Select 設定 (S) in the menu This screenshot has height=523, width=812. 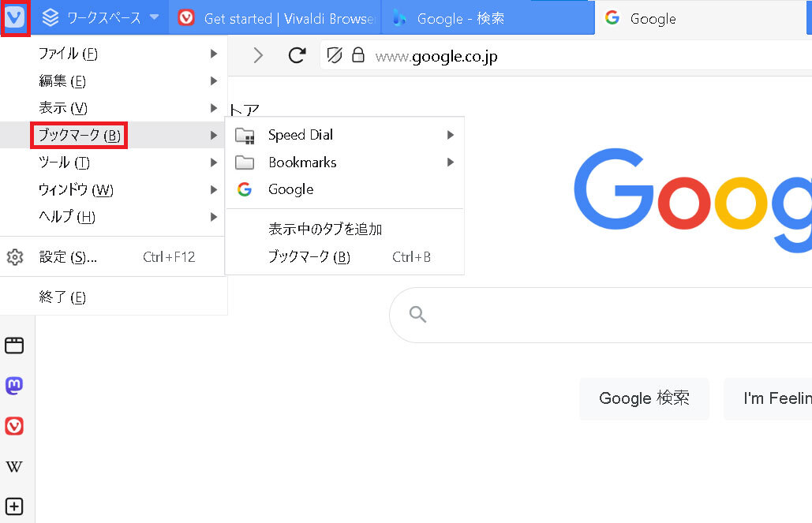point(68,257)
